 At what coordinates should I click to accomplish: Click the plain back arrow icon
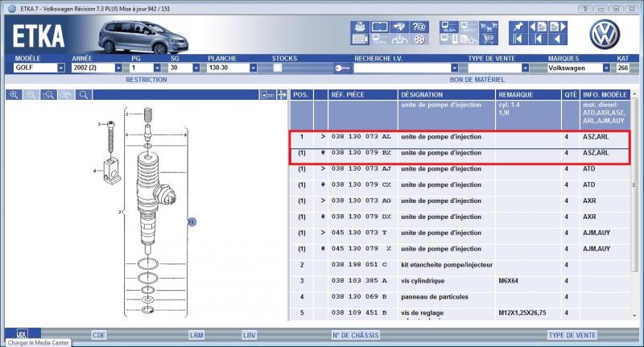[558, 39]
